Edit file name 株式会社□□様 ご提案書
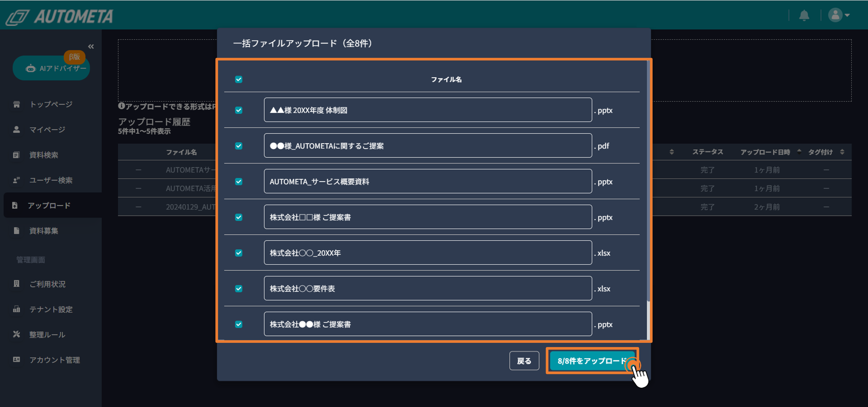 [428, 217]
